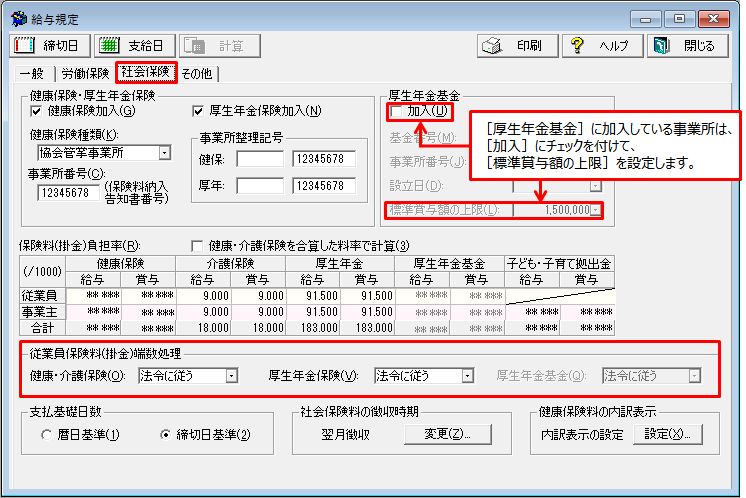Screen dimensions: 746x498
Task: Select the 暦日基準 radio button
Action: coord(47,435)
